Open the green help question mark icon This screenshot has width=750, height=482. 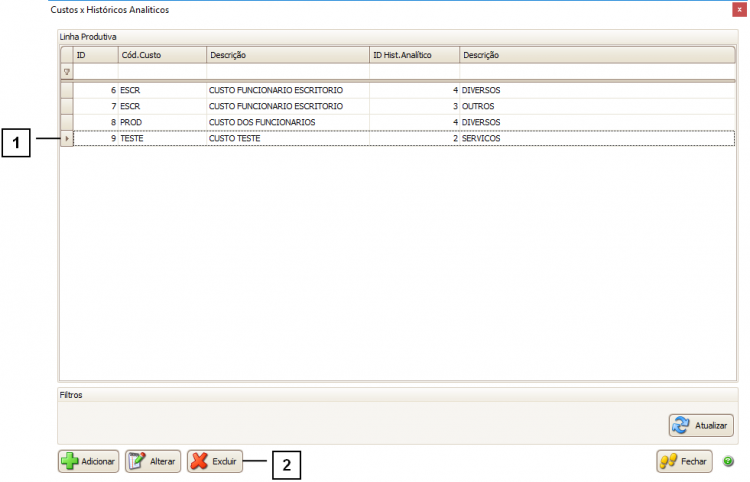(x=728, y=462)
